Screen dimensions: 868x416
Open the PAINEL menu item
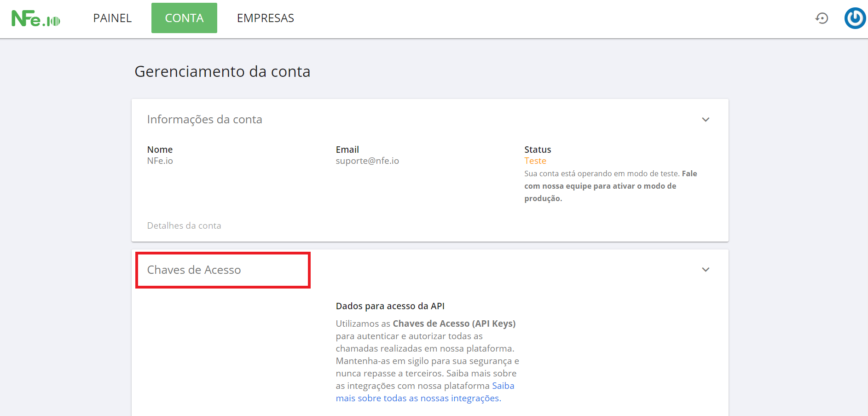click(x=112, y=18)
